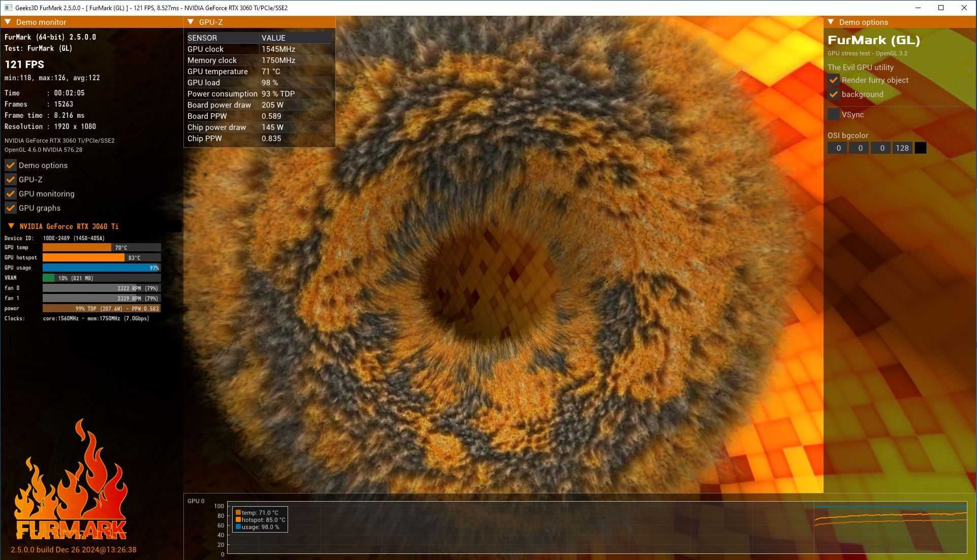Viewport: 977px width, 560px height.
Task: Click the GPU usage bar at 97%
Action: 102,268
